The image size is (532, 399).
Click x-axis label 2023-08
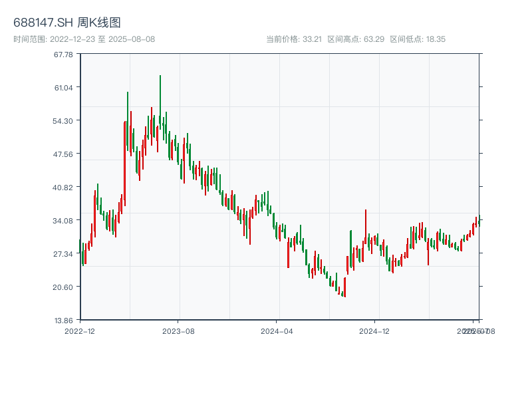tap(178, 331)
